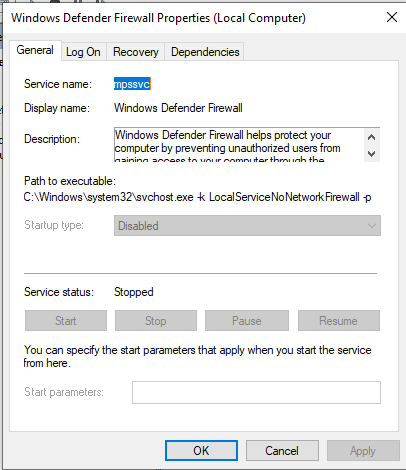Click the description scroll down arrow
The width and height of the screenshot is (406, 470).
click(372, 154)
